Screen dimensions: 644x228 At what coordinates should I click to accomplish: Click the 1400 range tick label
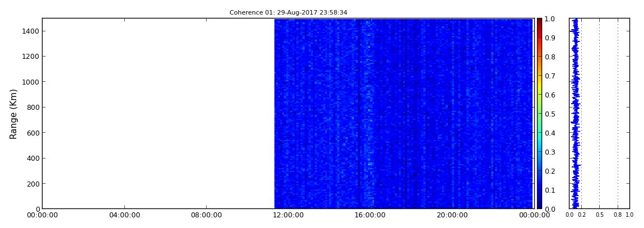coord(30,31)
